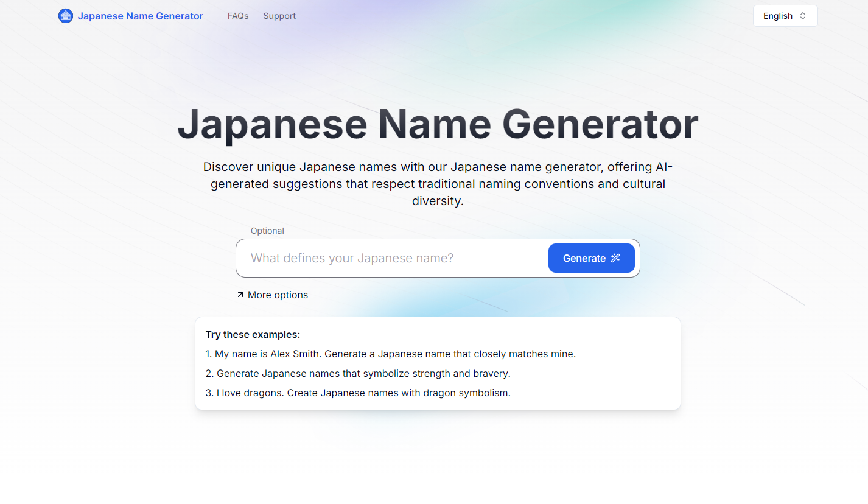Select the strength and bravery example
The width and height of the screenshot is (868, 504).
358,373
